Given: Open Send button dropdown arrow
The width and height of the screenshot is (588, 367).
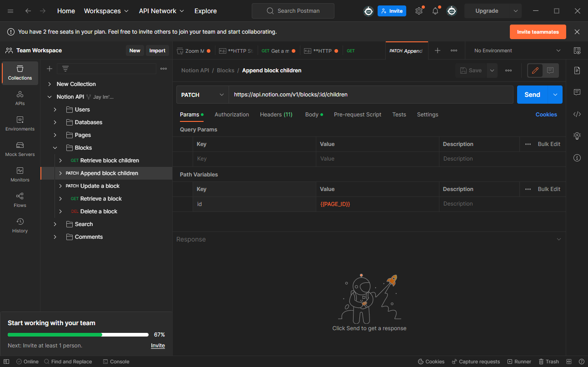Looking at the screenshot, I should click(x=555, y=95).
